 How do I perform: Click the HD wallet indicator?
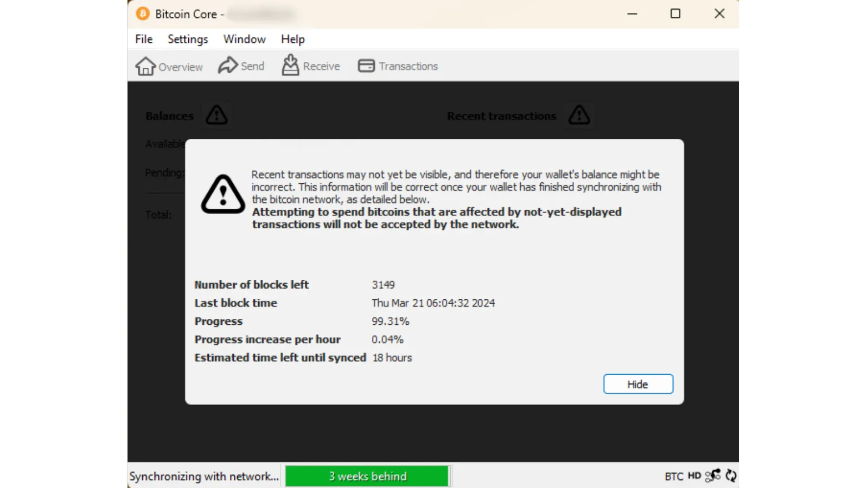(x=694, y=476)
